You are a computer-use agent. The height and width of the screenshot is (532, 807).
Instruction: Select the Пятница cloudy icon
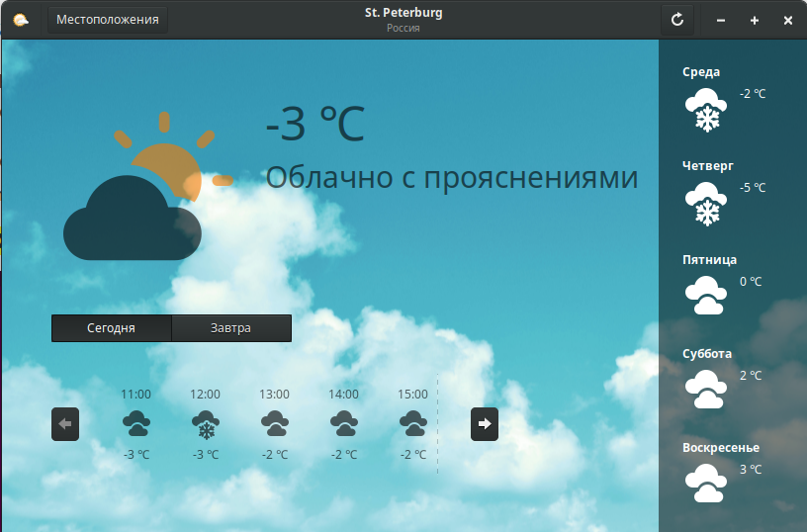click(x=706, y=296)
